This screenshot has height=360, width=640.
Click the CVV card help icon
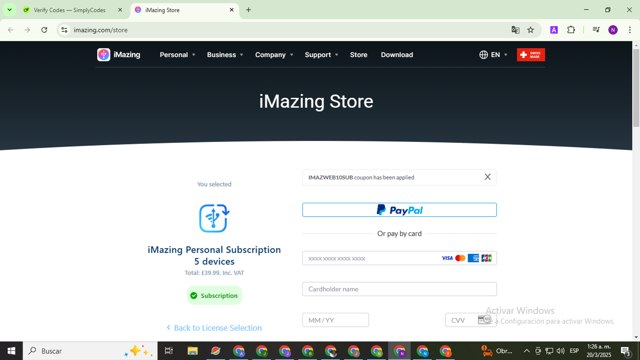tap(484, 320)
